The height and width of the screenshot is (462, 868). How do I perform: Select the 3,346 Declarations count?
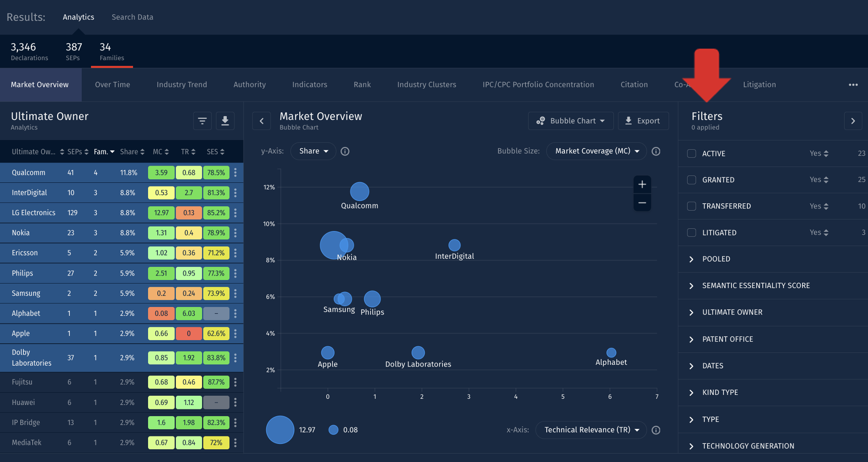[x=29, y=51]
